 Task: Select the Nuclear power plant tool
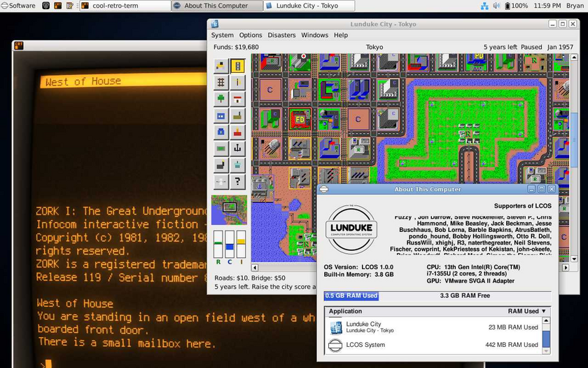[x=237, y=165]
